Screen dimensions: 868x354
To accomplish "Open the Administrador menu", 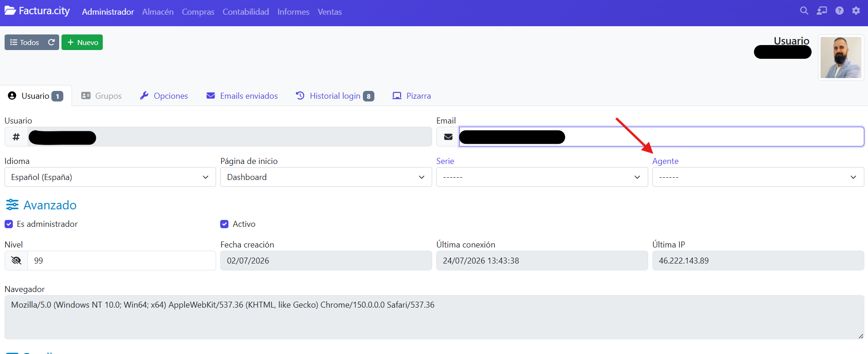I will [x=108, y=12].
